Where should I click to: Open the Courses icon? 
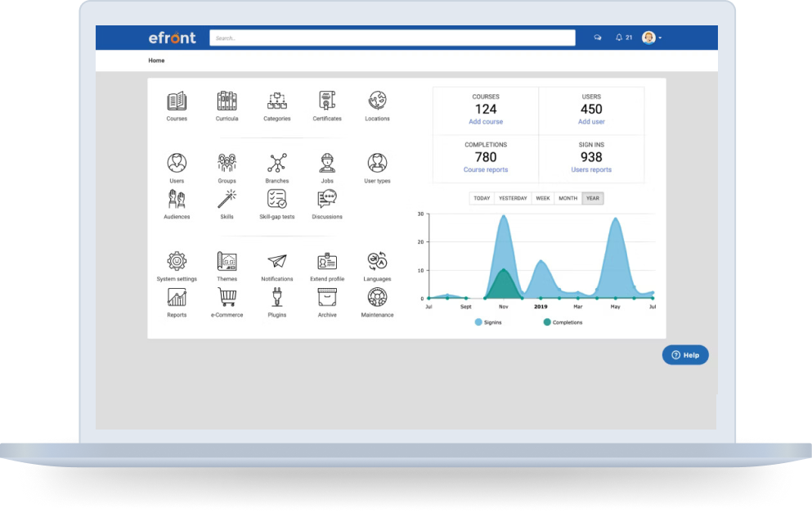pyautogui.click(x=177, y=103)
